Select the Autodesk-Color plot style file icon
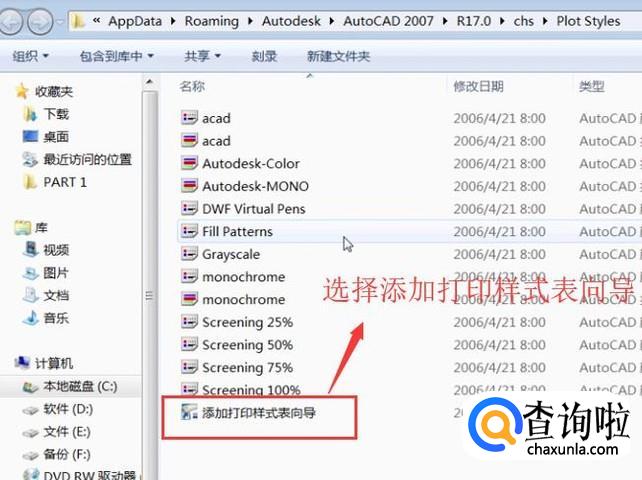Screen dimensions: 642x480 (190, 163)
